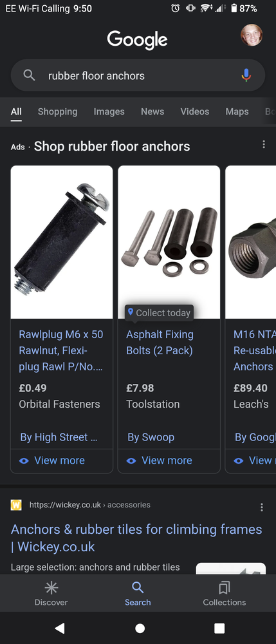Open three-dot menu for Wickey result

click(x=262, y=507)
